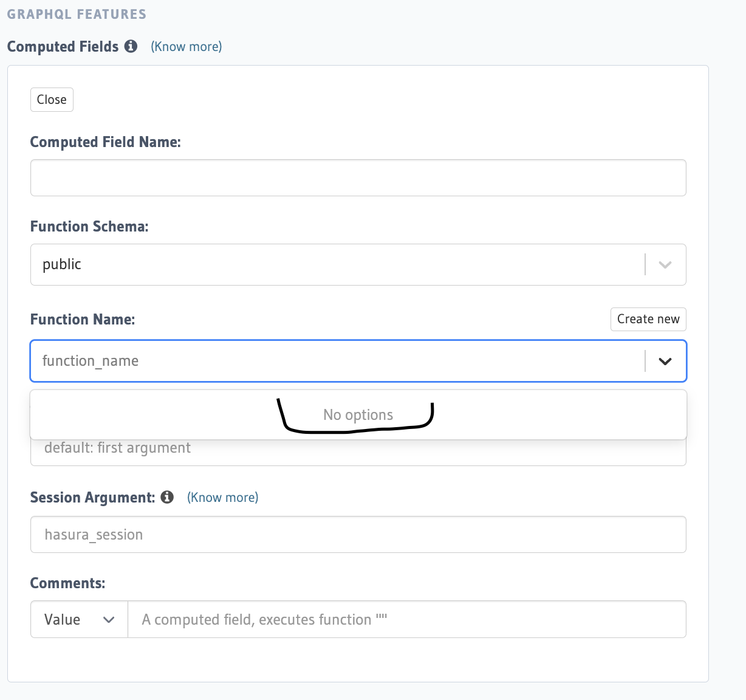Click the info icon beside Session Argument
This screenshot has height=700, width=746.
[167, 497]
